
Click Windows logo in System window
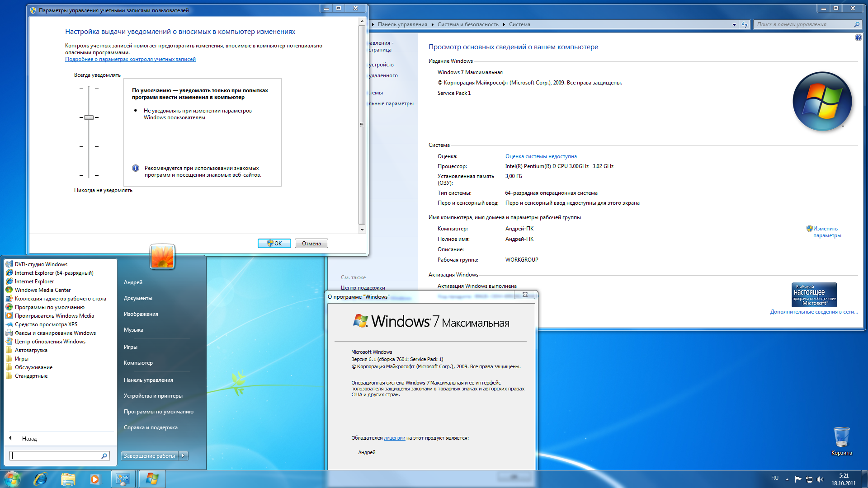click(x=822, y=101)
